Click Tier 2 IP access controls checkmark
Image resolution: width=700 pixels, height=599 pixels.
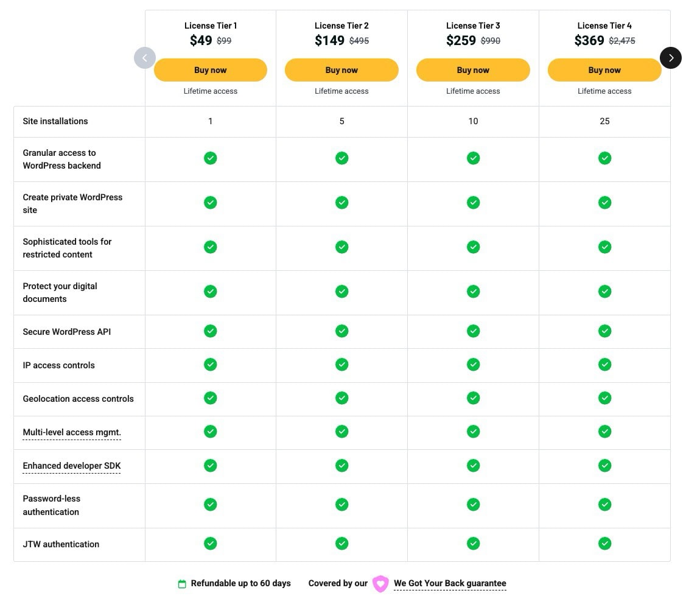[341, 365]
